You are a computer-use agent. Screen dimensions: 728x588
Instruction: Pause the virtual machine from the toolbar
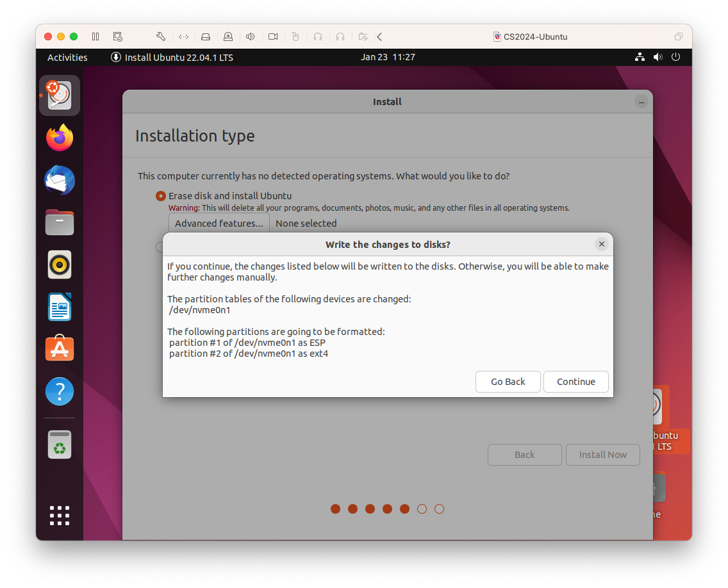(x=95, y=37)
